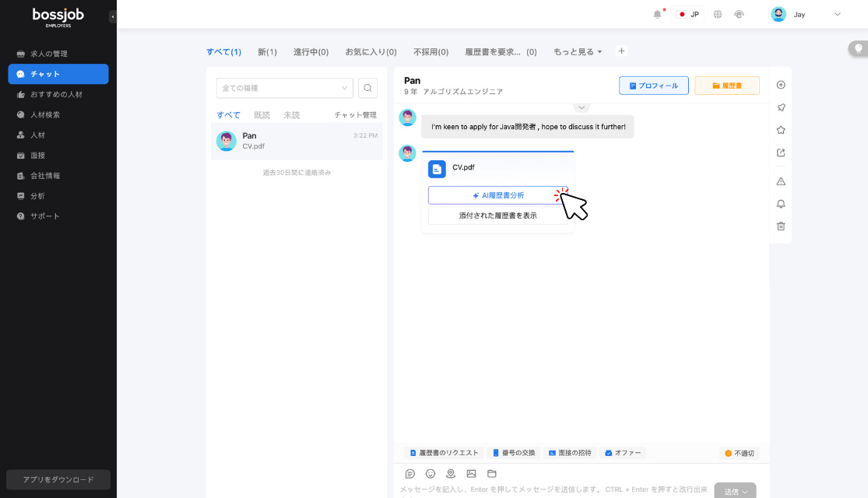The image size is (868, 498).
Task: Pin the conversation using the pin icon
Action: coord(780,107)
